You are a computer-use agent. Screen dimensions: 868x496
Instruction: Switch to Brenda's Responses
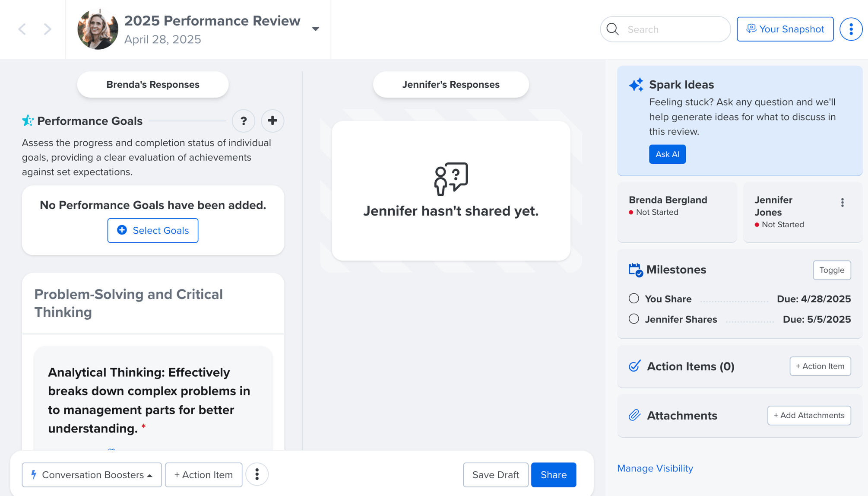pos(152,84)
